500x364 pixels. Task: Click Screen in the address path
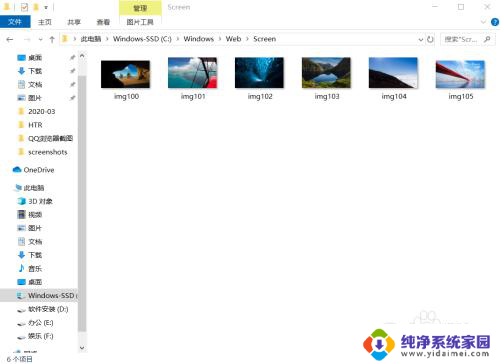(x=264, y=39)
